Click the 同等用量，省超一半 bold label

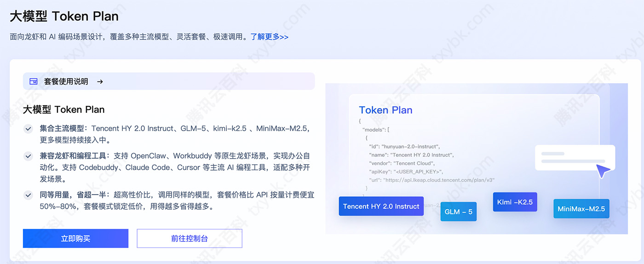click(x=73, y=195)
